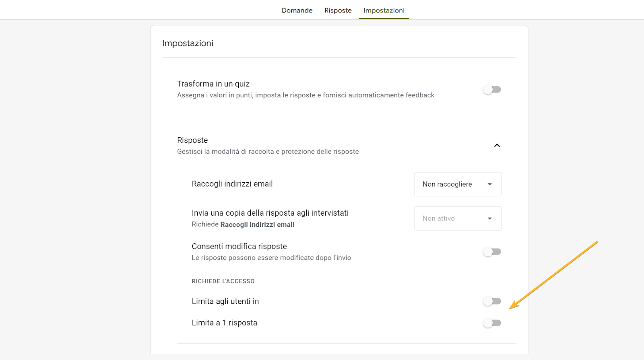This screenshot has height=360, width=644.
Task: Click the Risposte section heading
Action: [192, 140]
